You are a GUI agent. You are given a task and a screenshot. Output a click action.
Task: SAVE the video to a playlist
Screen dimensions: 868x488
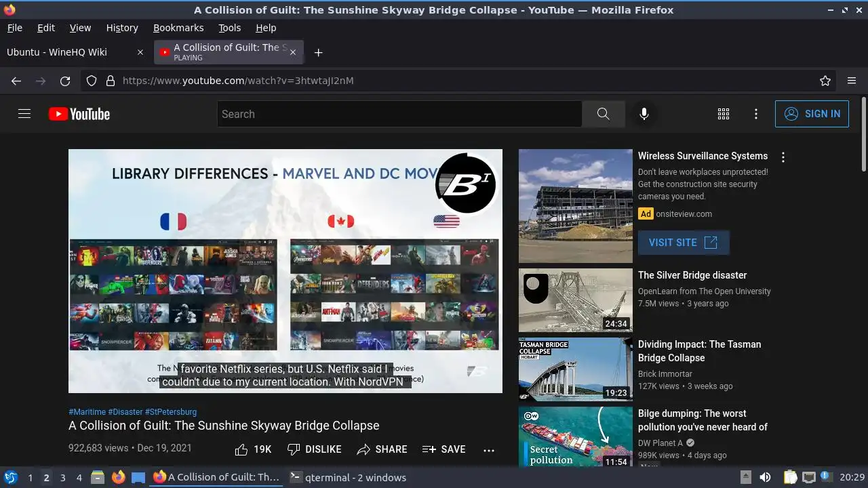coord(443,449)
